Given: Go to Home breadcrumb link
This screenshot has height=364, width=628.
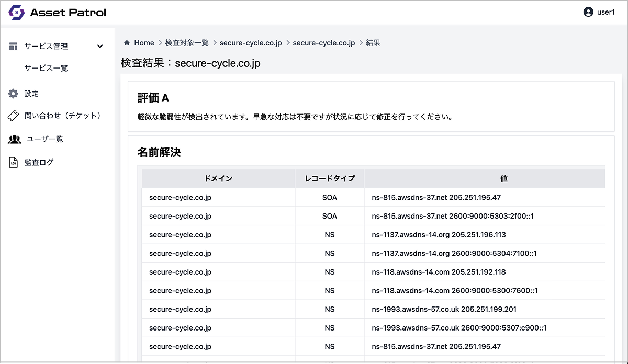Looking at the screenshot, I should 144,43.
